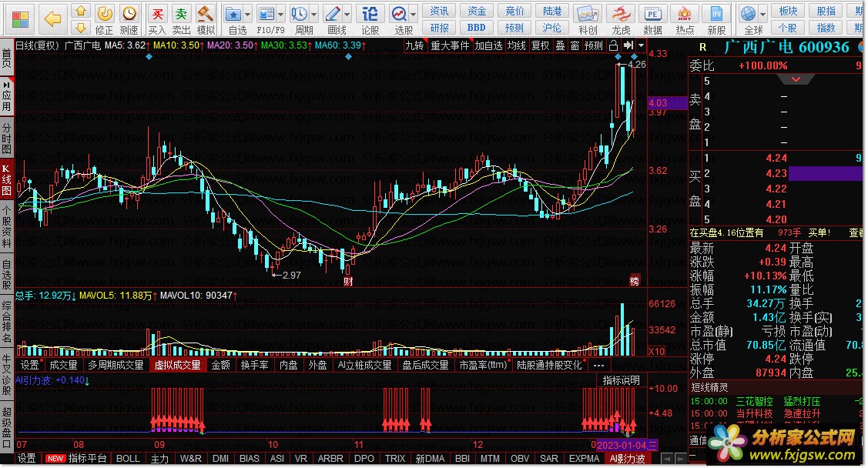The image size is (868, 468).
Task: Click the 加自选 add to favorites button
Action: [488, 45]
